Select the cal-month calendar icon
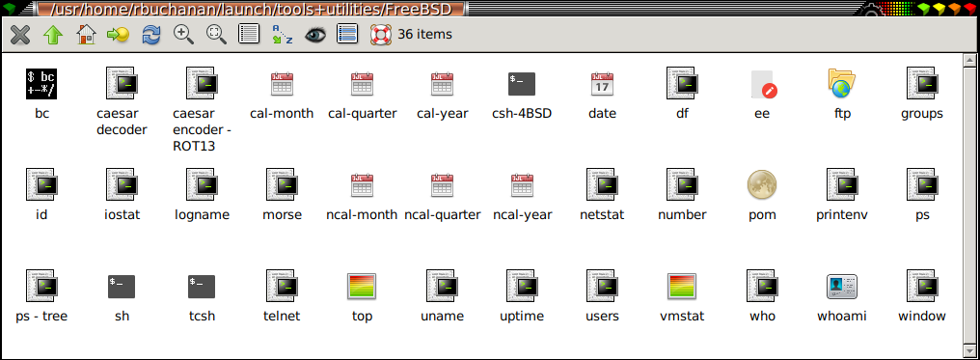Screen dimensions: 980x360 pyautogui.click(x=282, y=84)
